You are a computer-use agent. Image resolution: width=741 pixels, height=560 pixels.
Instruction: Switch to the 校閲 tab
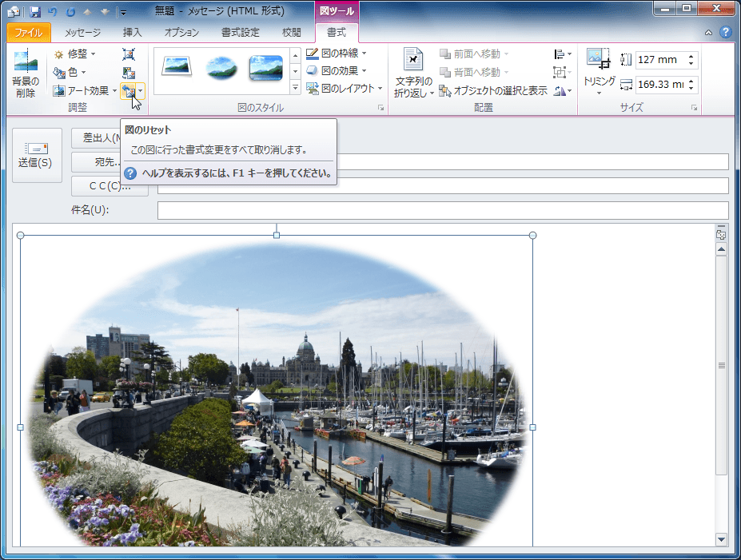[291, 32]
